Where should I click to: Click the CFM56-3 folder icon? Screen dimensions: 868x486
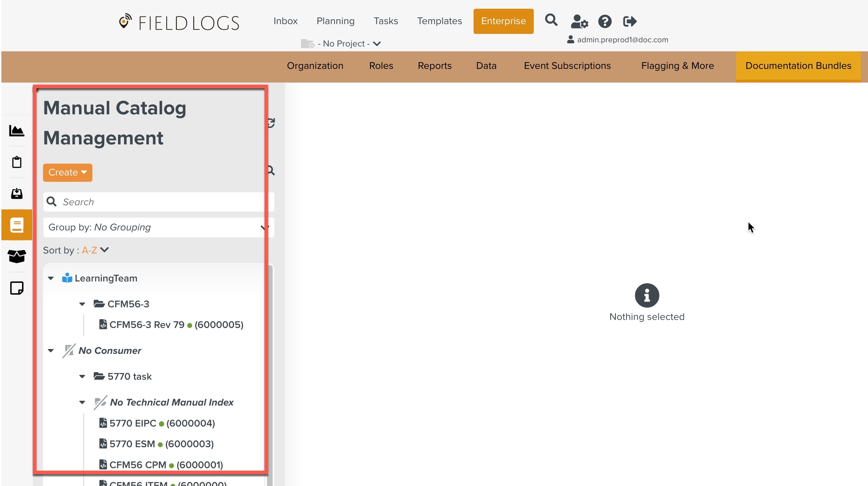point(99,303)
